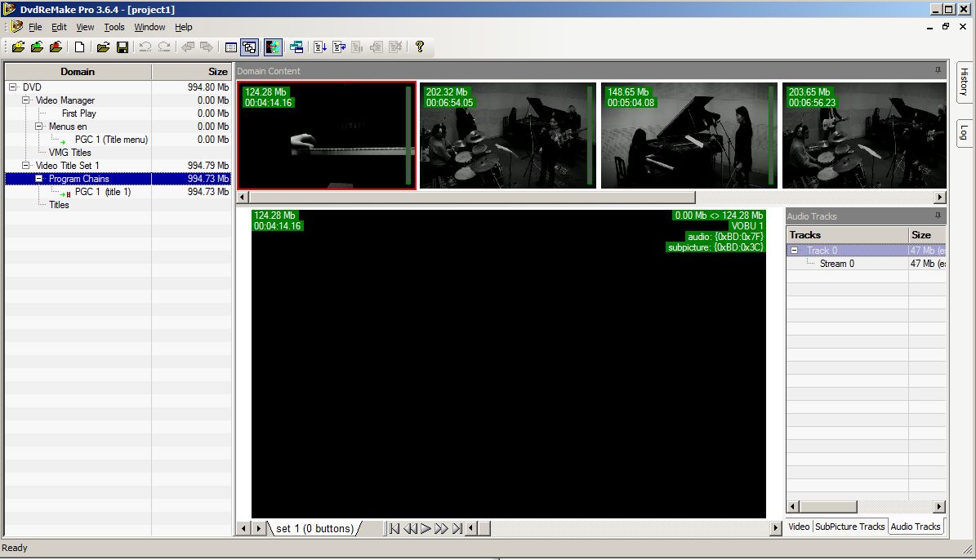Click the green-arrow folder toolbar icon

tap(38, 47)
